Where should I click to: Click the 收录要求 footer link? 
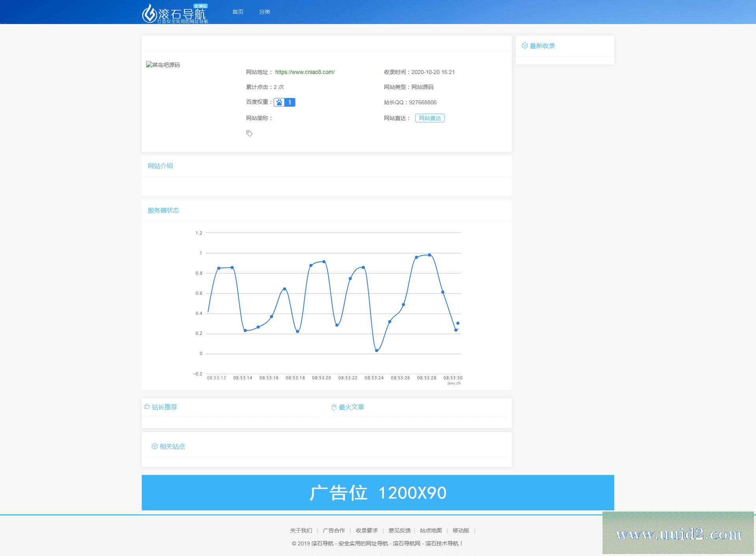coord(366,530)
